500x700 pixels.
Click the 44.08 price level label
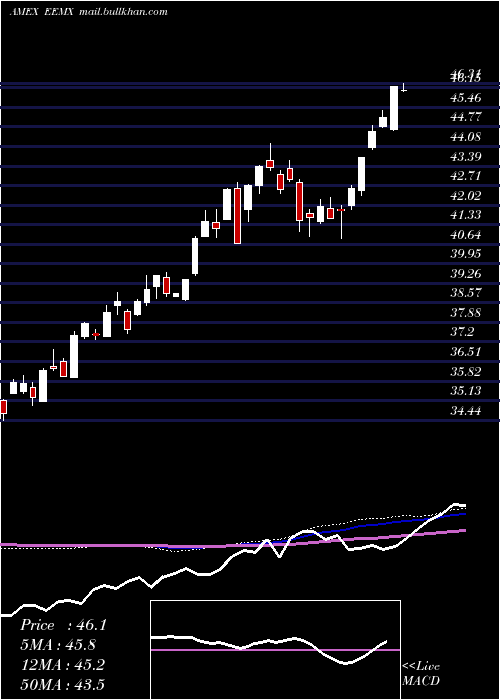pyautogui.click(x=466, y=137)
